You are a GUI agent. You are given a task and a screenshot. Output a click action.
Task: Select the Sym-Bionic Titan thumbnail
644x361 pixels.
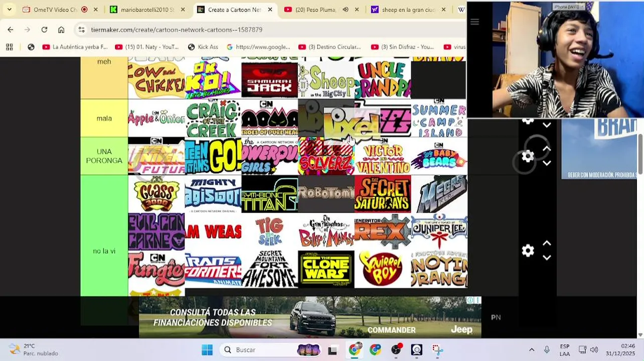(269, 194)
